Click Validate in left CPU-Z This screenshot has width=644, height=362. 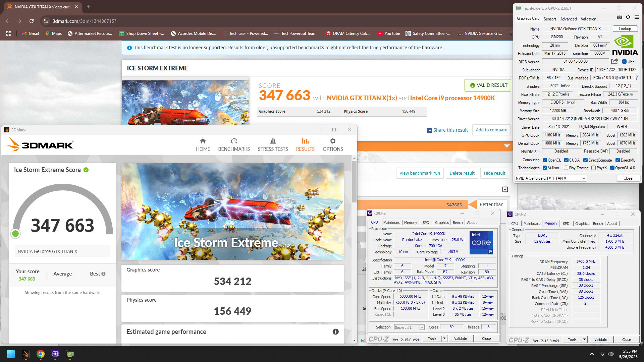(x=461, y=339)
